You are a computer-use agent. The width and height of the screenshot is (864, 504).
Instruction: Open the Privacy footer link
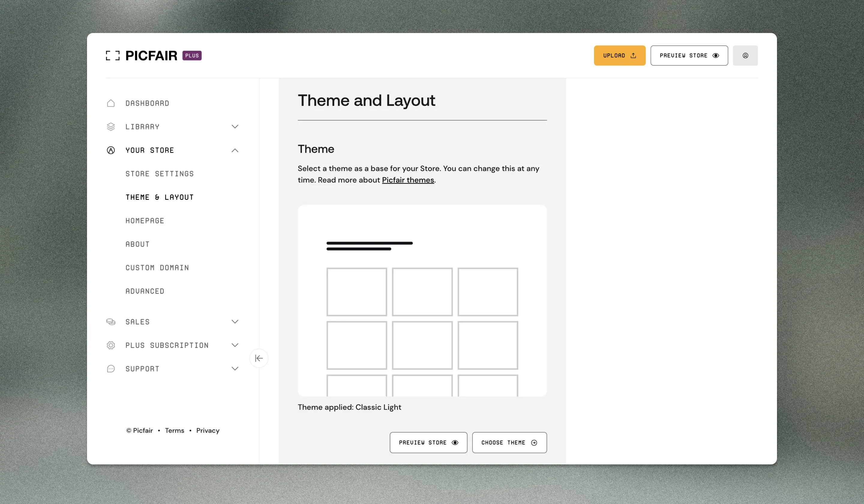(208, 430)
